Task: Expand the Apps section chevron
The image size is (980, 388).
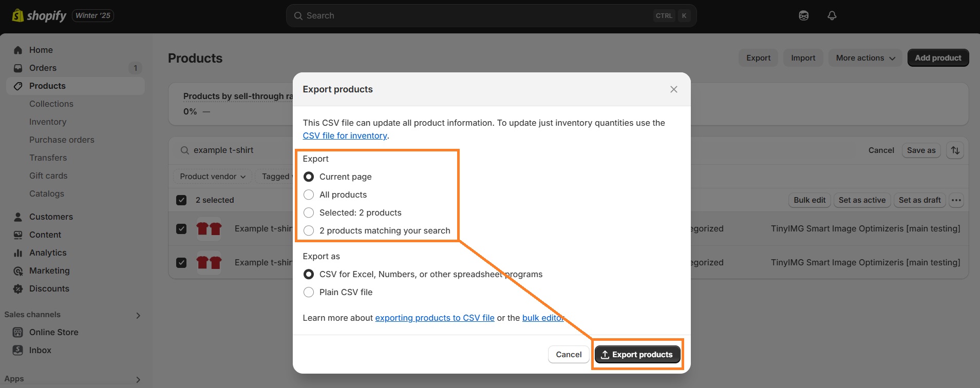Action: click(x=138, y=379)
